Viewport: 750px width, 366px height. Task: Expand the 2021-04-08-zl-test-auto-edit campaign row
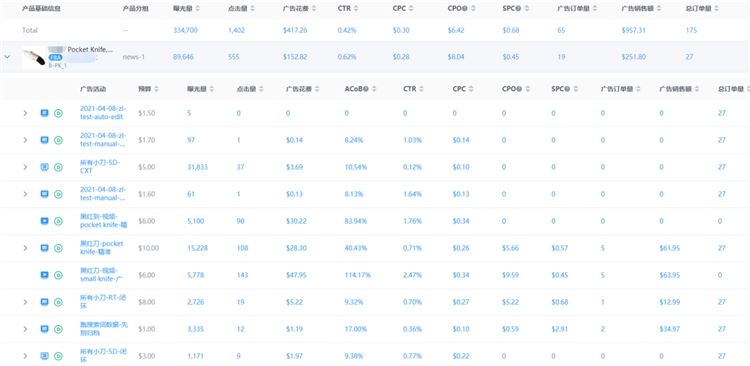(x=25, y=113)
